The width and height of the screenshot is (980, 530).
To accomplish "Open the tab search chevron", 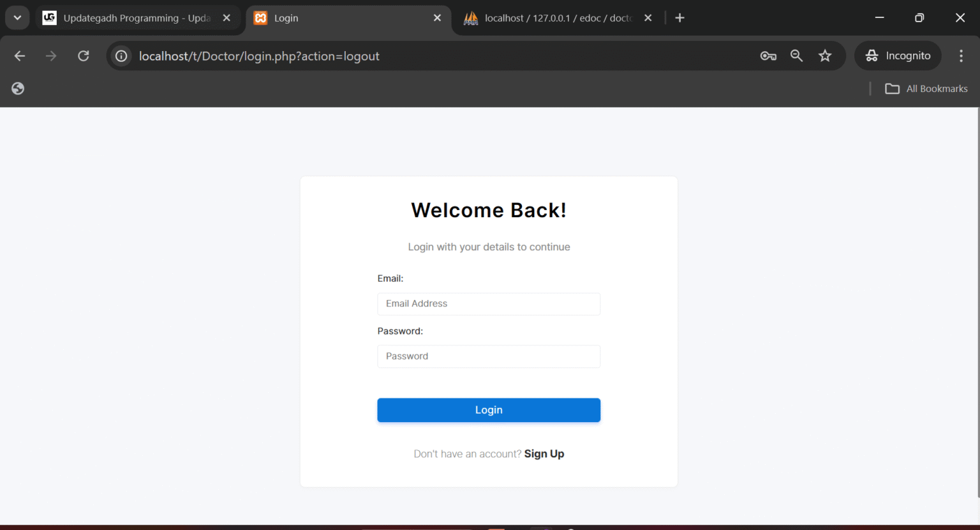I will point(17,17).
